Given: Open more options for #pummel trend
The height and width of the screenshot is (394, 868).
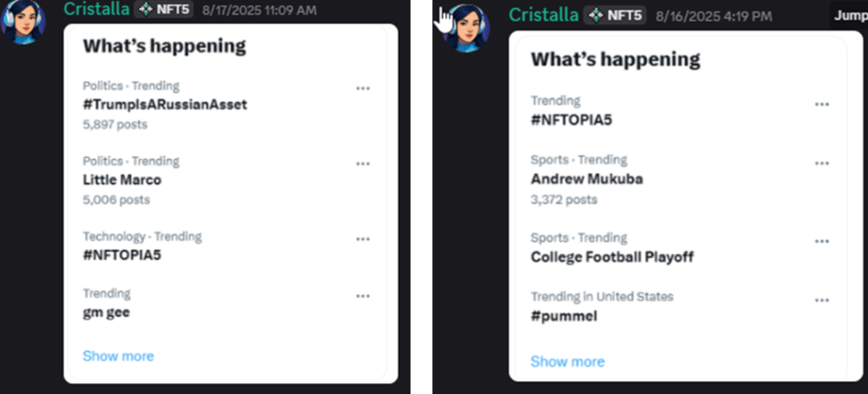Looking at the screenshot, I should click(x=822, y=300).
